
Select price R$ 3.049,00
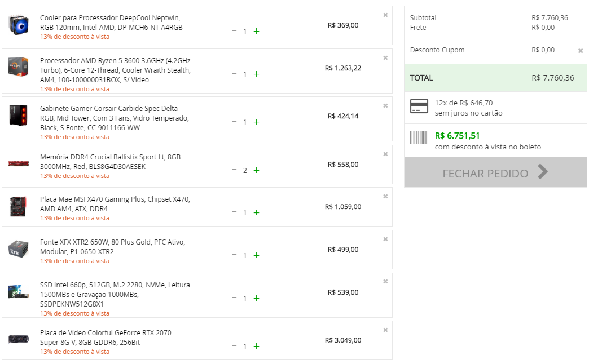(x=343, y=340)
